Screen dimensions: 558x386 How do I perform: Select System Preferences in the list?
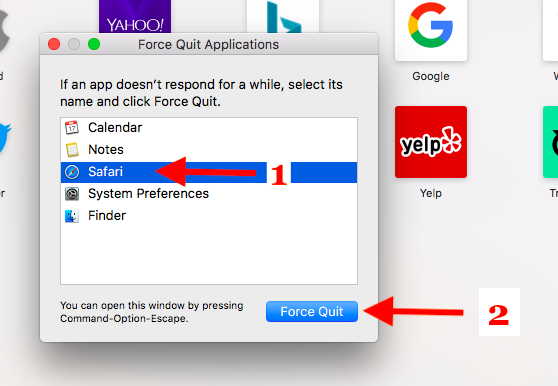coord(209,194)
